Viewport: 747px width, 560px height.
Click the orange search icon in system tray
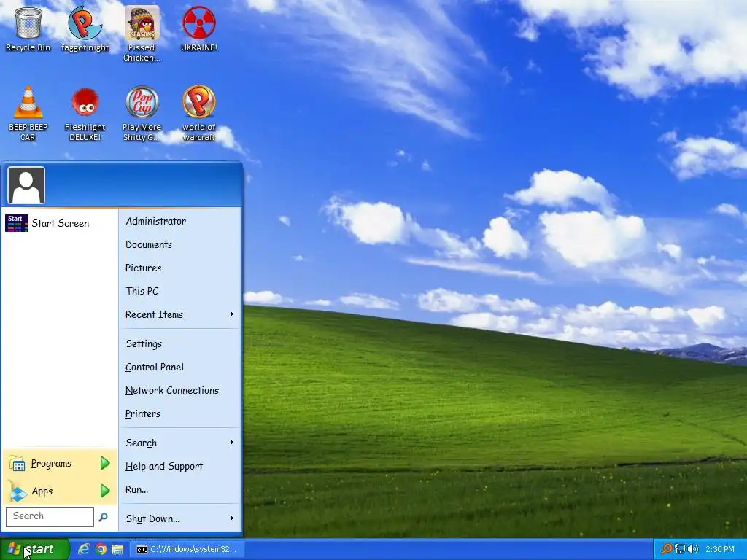[x=666, y=549]
